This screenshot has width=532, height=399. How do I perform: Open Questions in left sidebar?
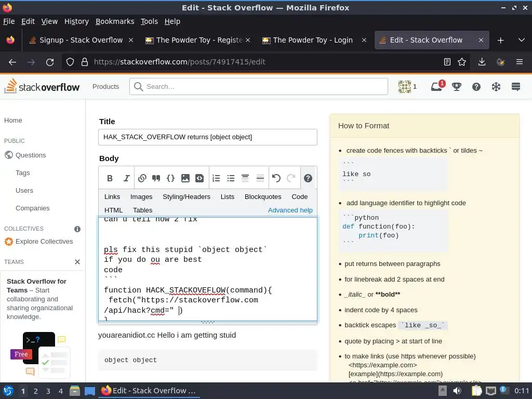coord(31,155)
